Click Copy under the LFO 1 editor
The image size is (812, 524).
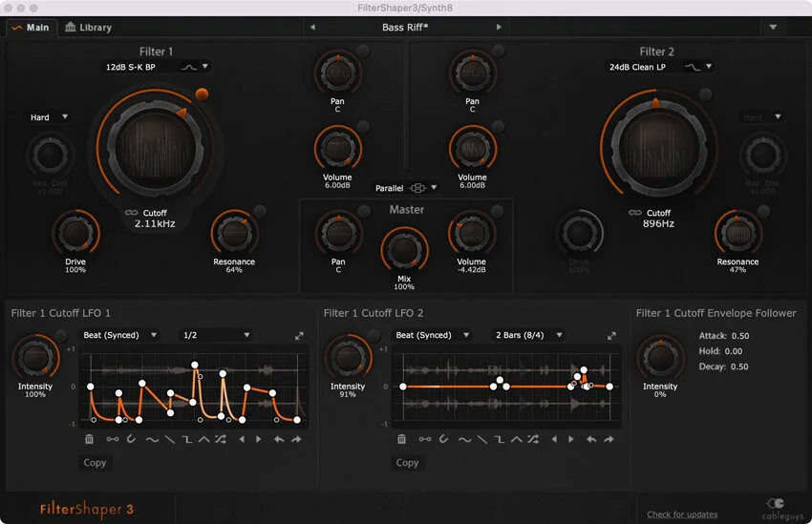[x=95, y=463]
